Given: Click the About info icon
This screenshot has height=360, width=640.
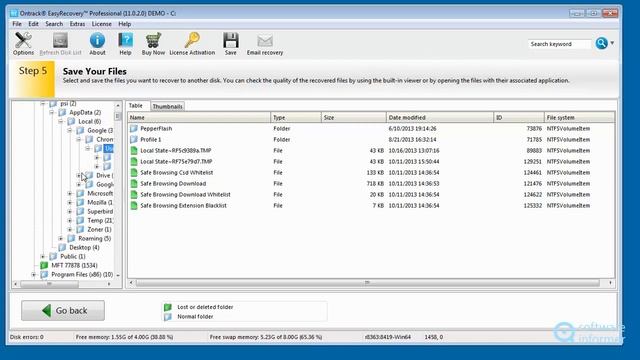Looking at the screenshot, I should 97,41.
